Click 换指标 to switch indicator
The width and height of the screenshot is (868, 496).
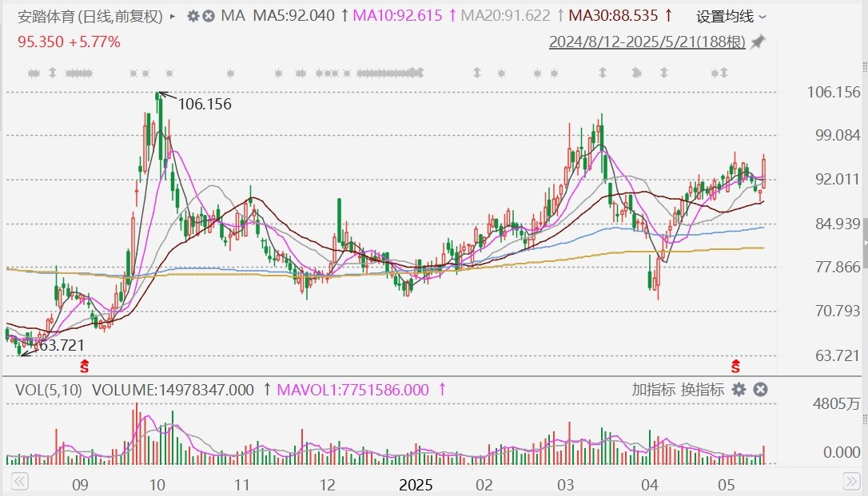point(703,390)
